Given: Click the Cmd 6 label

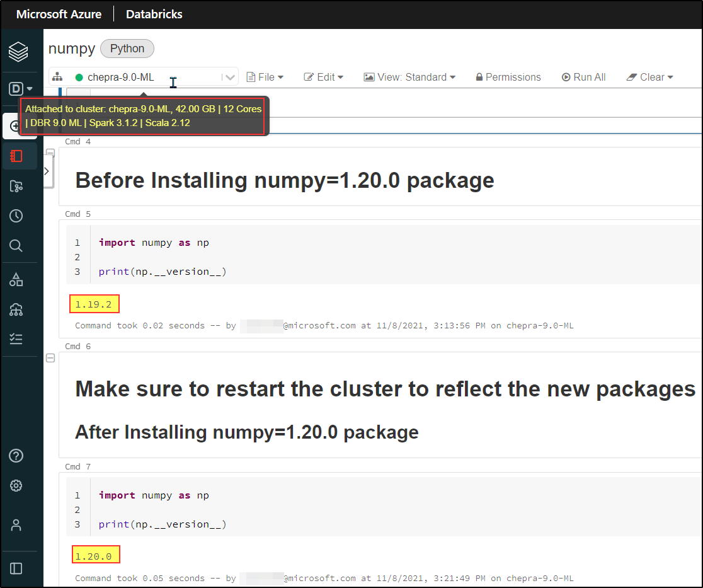Looking at the screenshot, I should pyautogui.click(x=77, y=346).
